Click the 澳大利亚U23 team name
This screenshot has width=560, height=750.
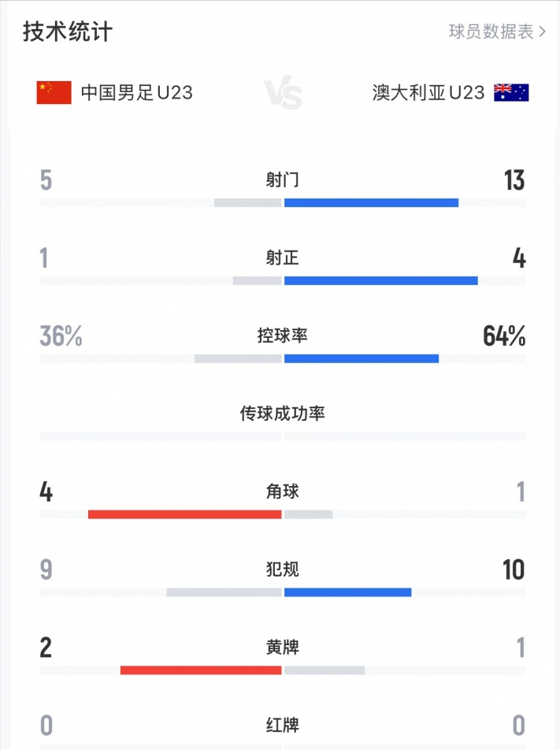[x=428, y=93]
